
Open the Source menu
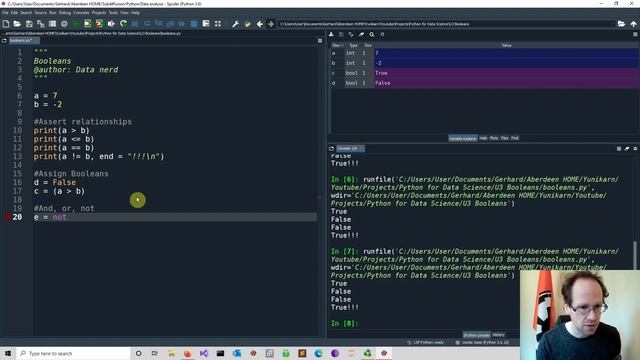(x=40, y=13)
